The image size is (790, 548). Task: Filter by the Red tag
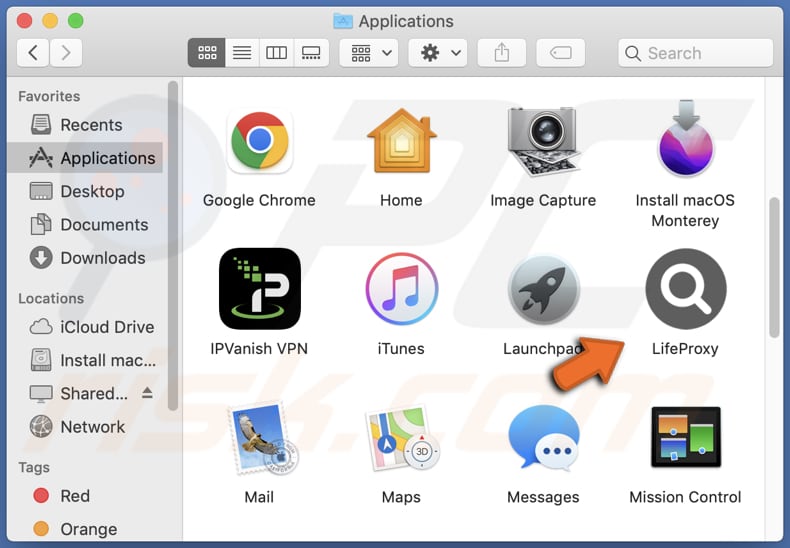pos(85,496)
